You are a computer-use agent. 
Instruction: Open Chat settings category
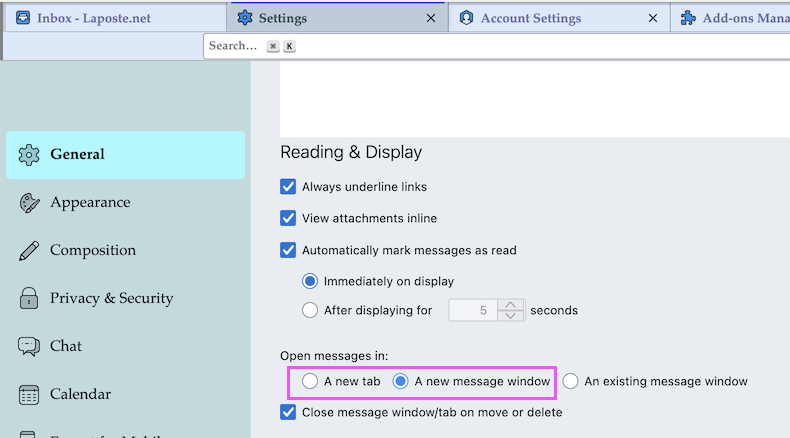pos(125,346)
